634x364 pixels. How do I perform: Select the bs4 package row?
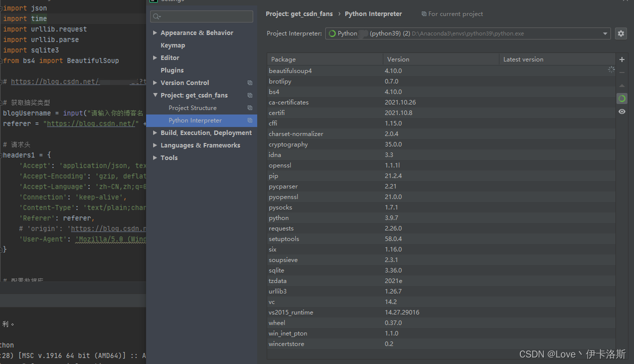pos(441,91)
